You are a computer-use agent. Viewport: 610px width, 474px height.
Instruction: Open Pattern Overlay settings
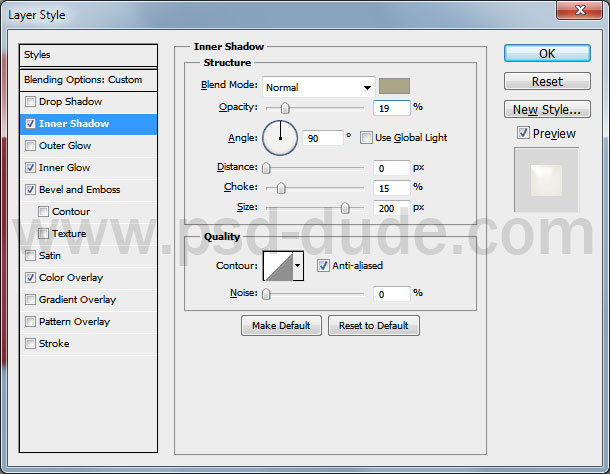75,321
